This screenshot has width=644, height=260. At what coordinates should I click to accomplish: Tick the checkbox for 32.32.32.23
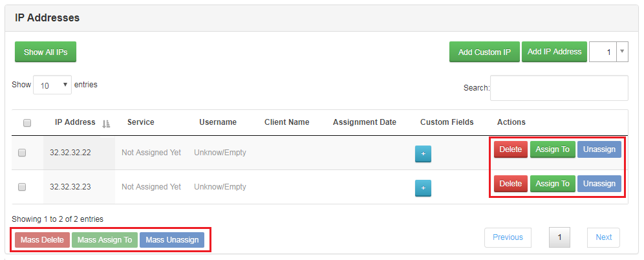point(22,187)
